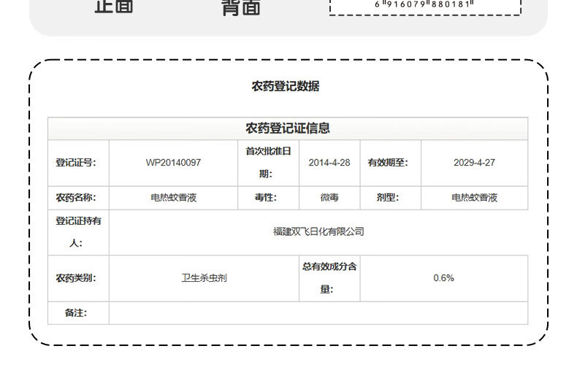
Task: Click the 有效期至 label
Action: (388, 163)
